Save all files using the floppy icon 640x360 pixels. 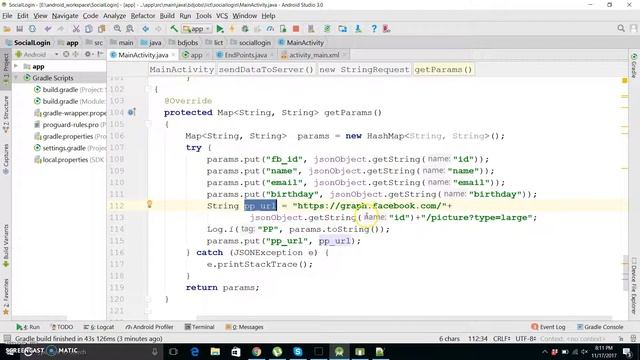[x=20, y=29]
